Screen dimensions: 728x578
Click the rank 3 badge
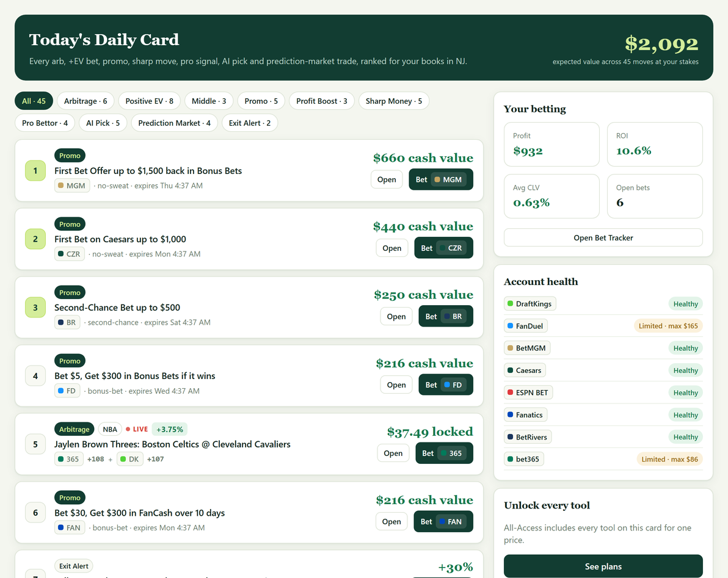pyautogui.click(x=35, y=308)
